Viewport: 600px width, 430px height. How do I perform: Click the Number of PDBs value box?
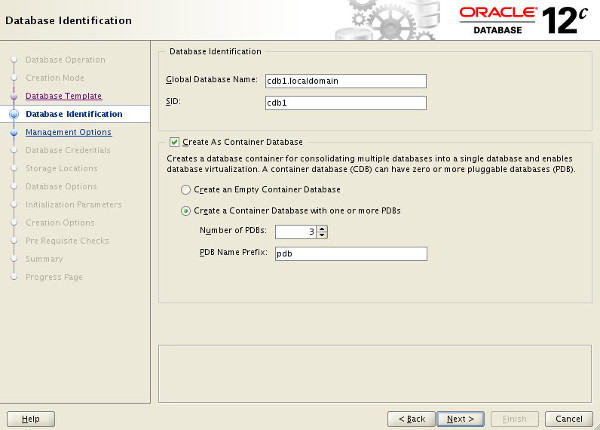pos(296,232)
